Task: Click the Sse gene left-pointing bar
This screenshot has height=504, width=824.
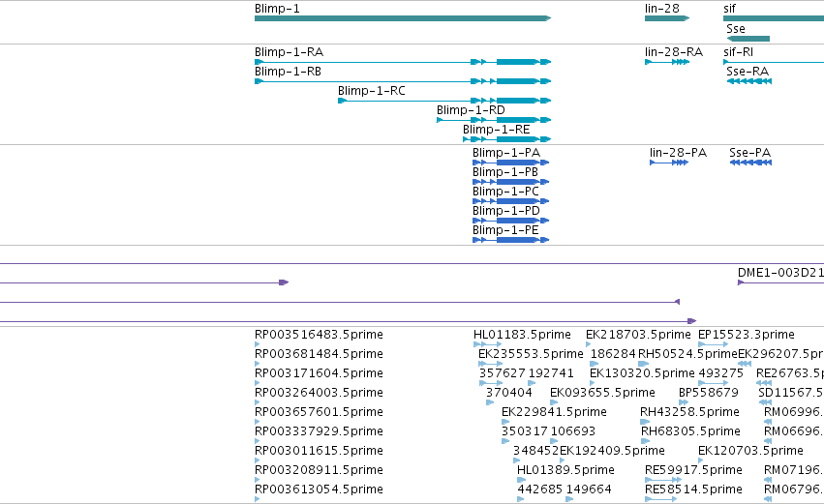Action: 748,39
